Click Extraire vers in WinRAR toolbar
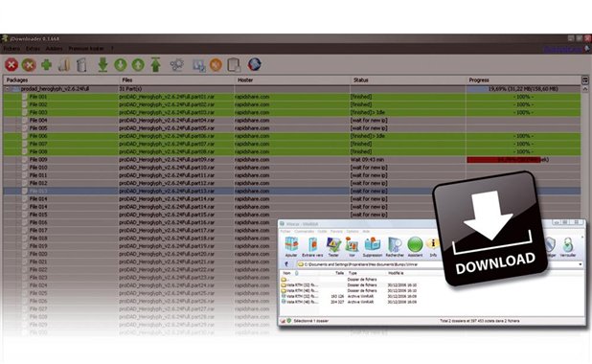Image resolution: width=592 pixels, height=364 pixels. pos(312,247)
